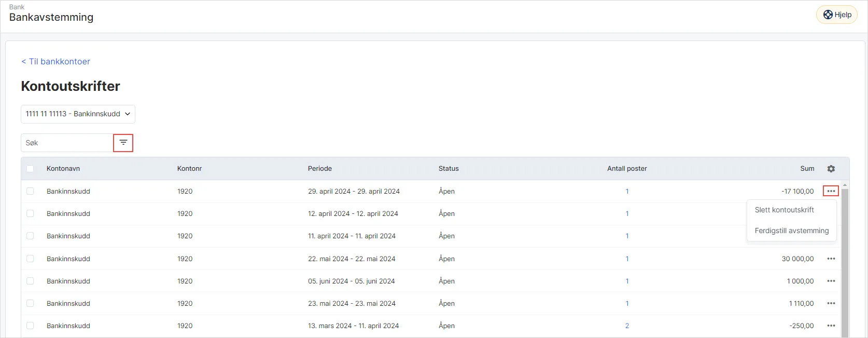Click Åpen status in 13. mars row
Screen dimensions: 868x338
coord(446,326)
